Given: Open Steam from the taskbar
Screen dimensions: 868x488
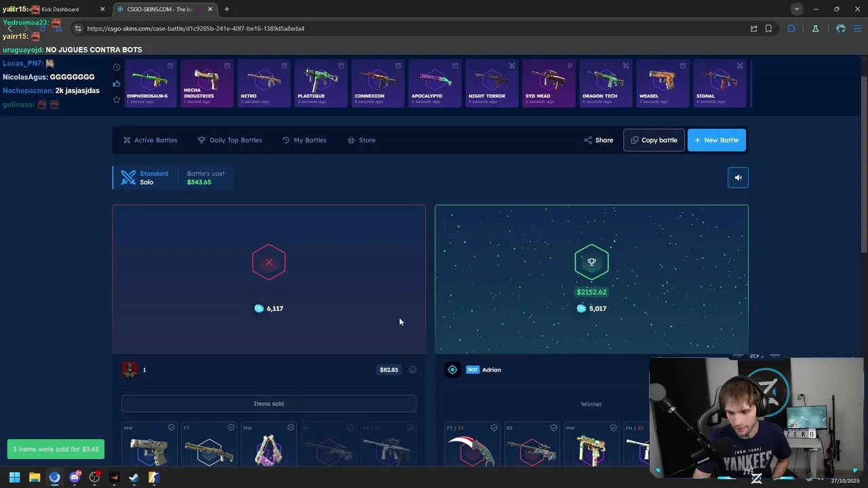Looking at the screenshot, I should coord(134,477).
